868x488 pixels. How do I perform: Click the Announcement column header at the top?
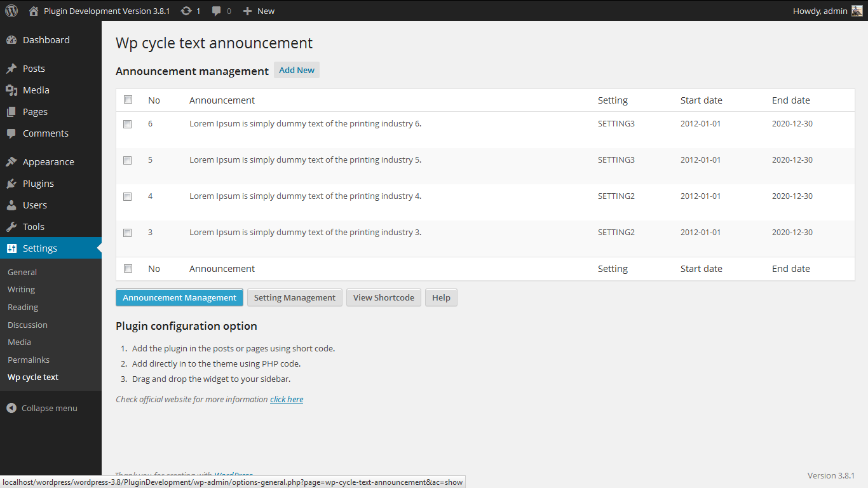point(222,100)
